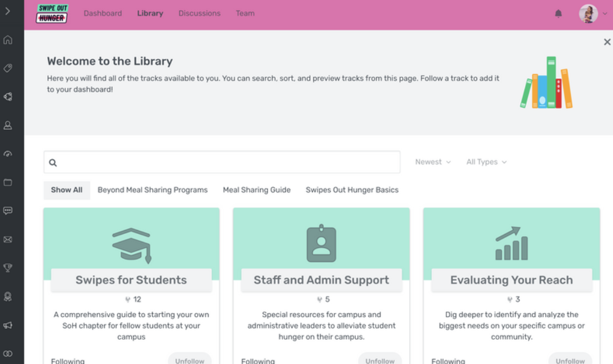This screenshot has width=613, height=364.
Task: Go to the Dashboard tab
Action: 103,13
